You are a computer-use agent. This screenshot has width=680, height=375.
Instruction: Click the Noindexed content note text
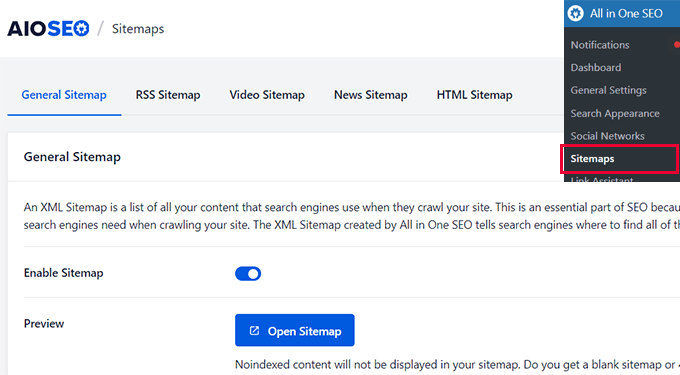(457, 365)
